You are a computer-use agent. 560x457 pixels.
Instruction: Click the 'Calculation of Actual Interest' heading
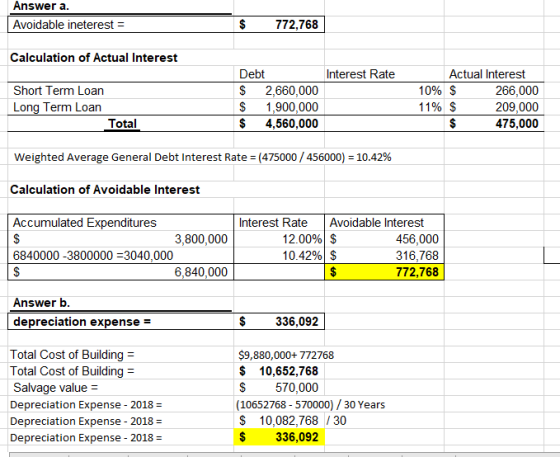[x=94, y=57]
